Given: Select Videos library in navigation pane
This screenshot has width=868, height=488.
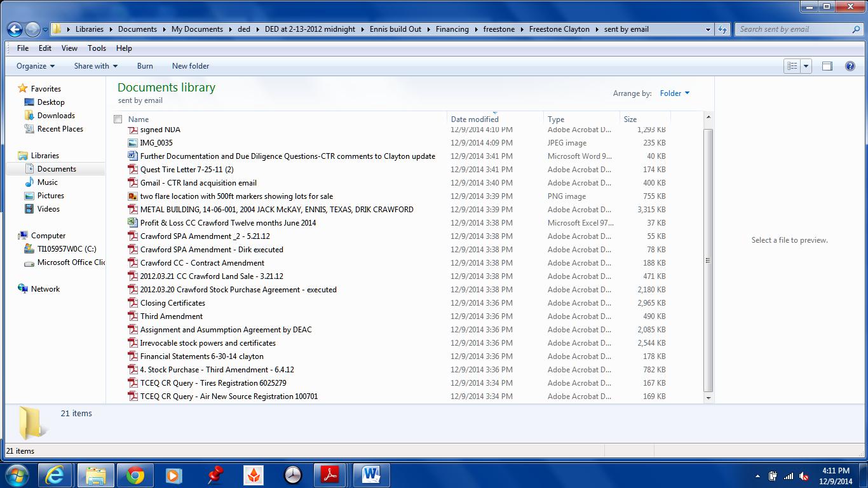Looking at the screenshot, I should coord(48,209).
